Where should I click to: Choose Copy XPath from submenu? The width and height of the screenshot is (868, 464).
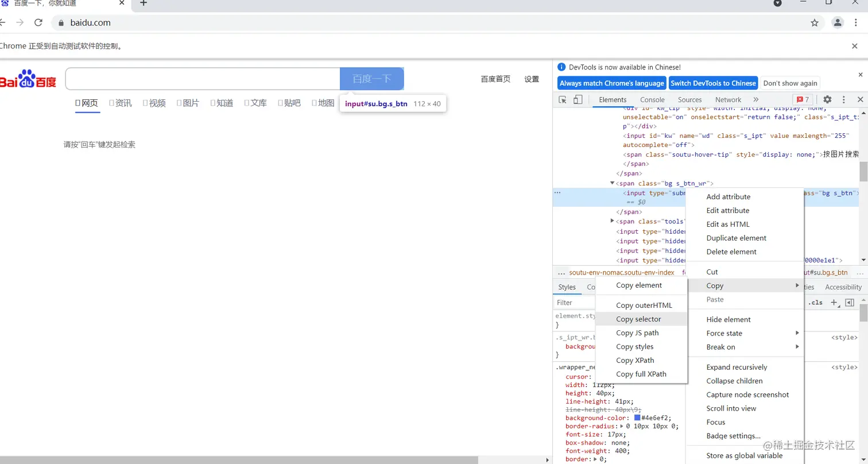coord(641,360)
